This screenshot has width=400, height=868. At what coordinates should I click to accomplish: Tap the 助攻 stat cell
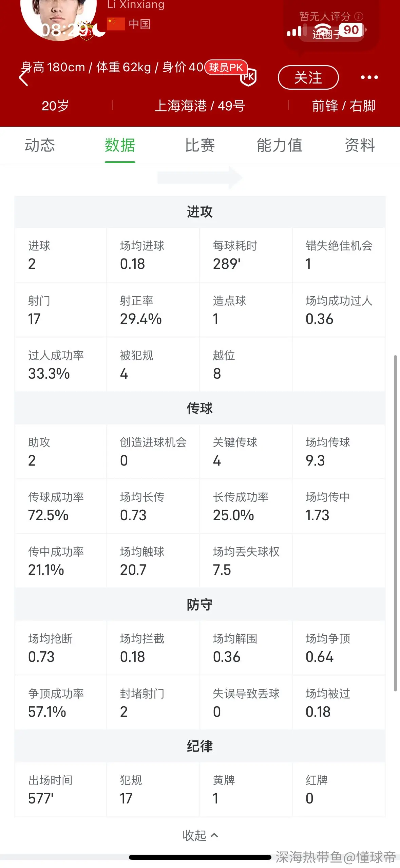(x=61, y=452)
